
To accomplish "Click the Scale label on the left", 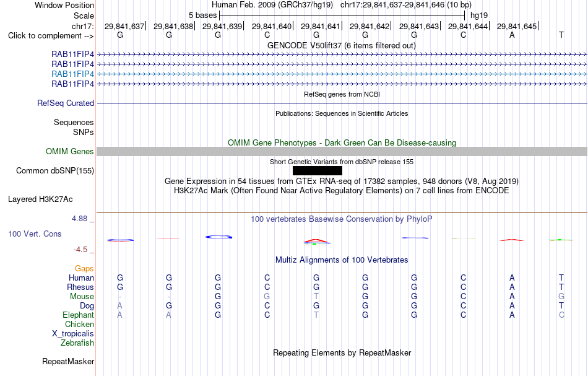I will tap(84, 15).
